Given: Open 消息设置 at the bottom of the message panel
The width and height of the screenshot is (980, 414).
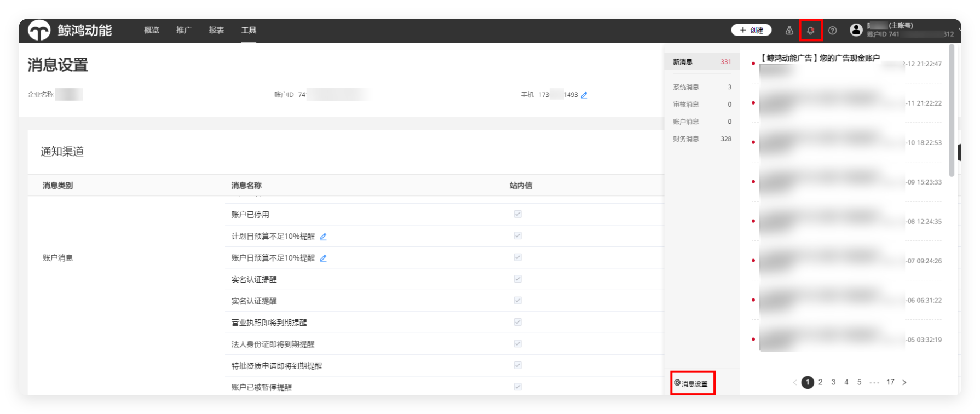Looking at the screenshot, I should click(691, 383).
